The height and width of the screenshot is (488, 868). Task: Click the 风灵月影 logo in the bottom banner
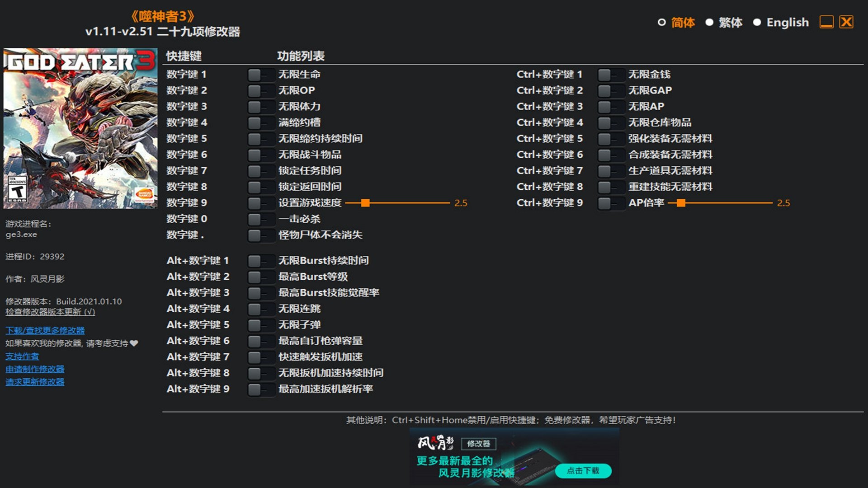pos(435,443)
